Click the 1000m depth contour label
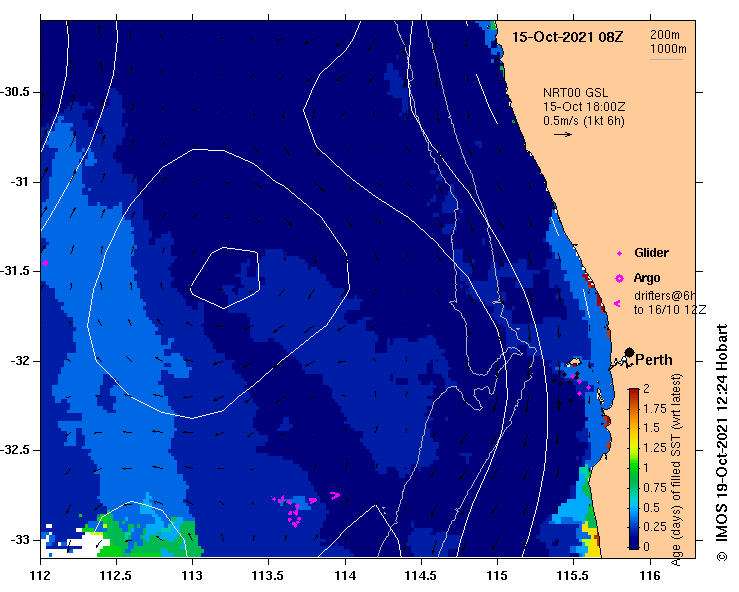Screen dimensions: 739x592 point(668,49)
